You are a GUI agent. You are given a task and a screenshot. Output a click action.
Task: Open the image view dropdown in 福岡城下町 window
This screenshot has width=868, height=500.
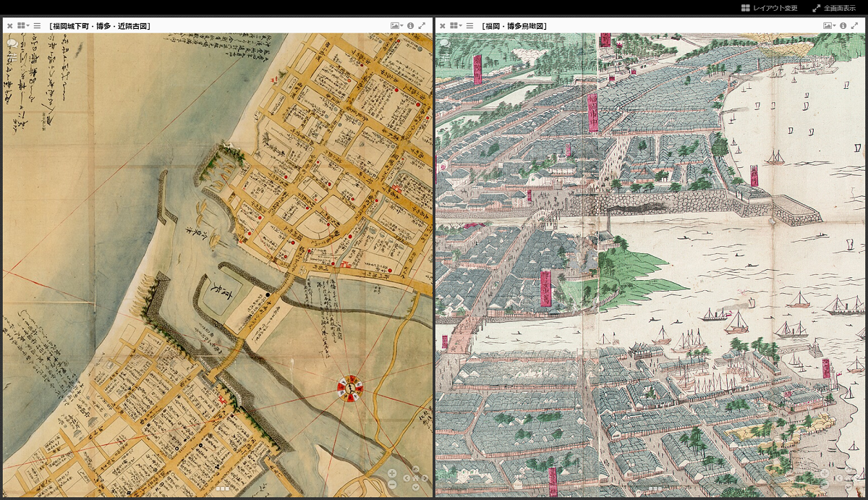(397, 26)
